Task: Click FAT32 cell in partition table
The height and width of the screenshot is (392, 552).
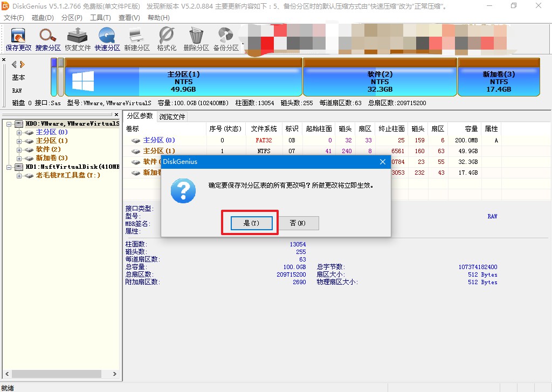Action: (x=264, y=140)
